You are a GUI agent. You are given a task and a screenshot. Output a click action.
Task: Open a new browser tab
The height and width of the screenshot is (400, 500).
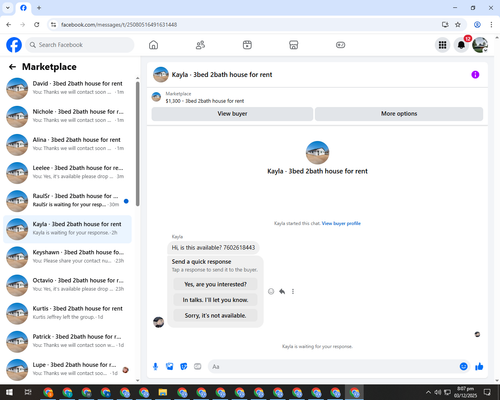[39, 8]
